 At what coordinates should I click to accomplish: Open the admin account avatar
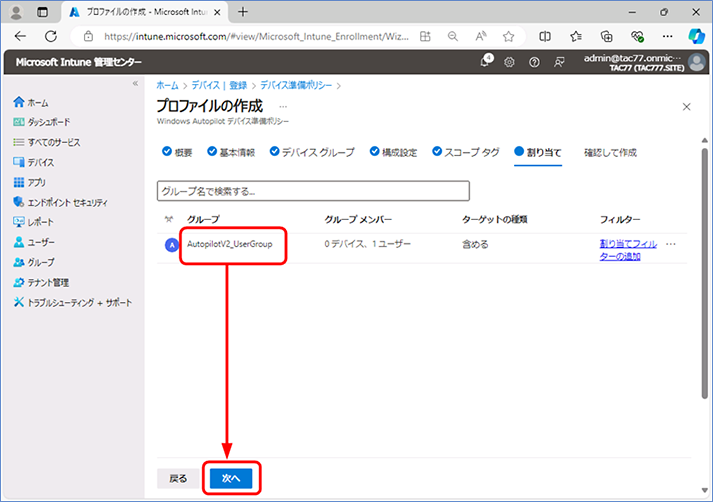(x=697, y=62)
